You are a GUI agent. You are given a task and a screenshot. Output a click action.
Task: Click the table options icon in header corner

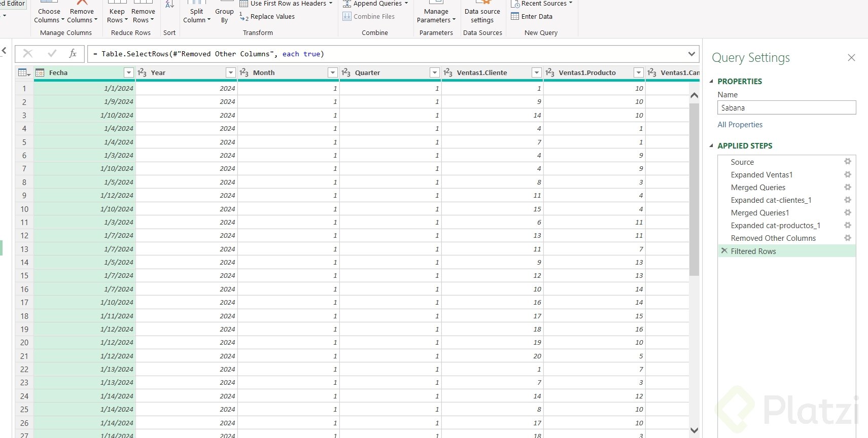(24, 72)
